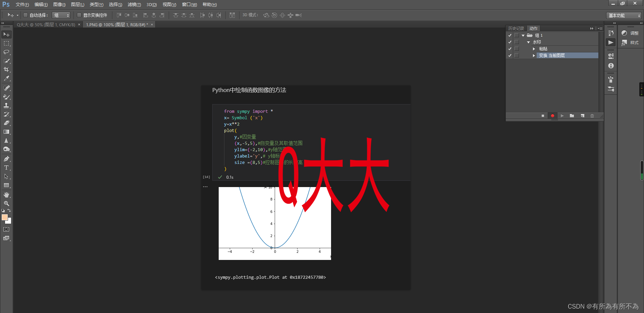Select the Brush tool
The image size is (644, 313).
(6, 97)
